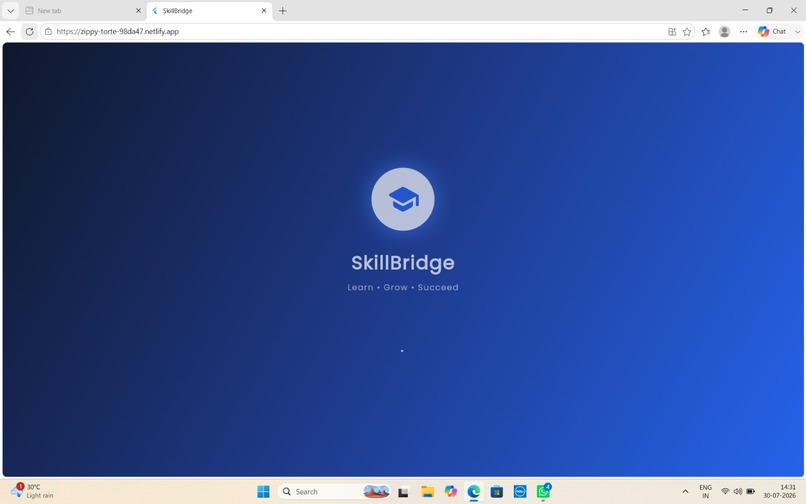Open the Favorites list icon

[706, 31]
